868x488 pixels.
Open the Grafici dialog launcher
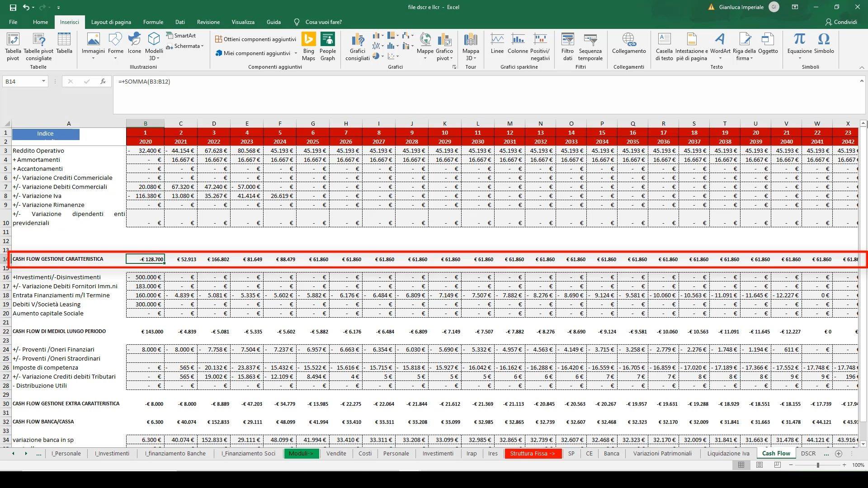[454, 67]
